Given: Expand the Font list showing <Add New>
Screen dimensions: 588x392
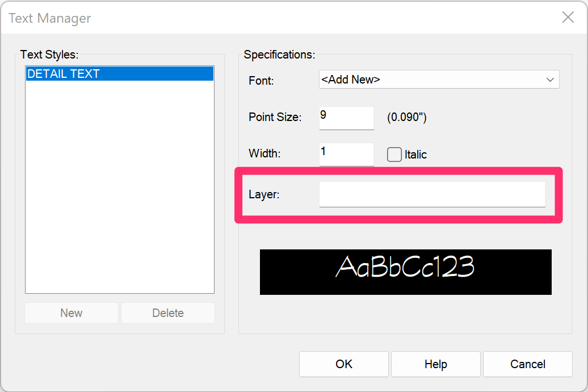Looking at the screenshot, I should 439,80.
